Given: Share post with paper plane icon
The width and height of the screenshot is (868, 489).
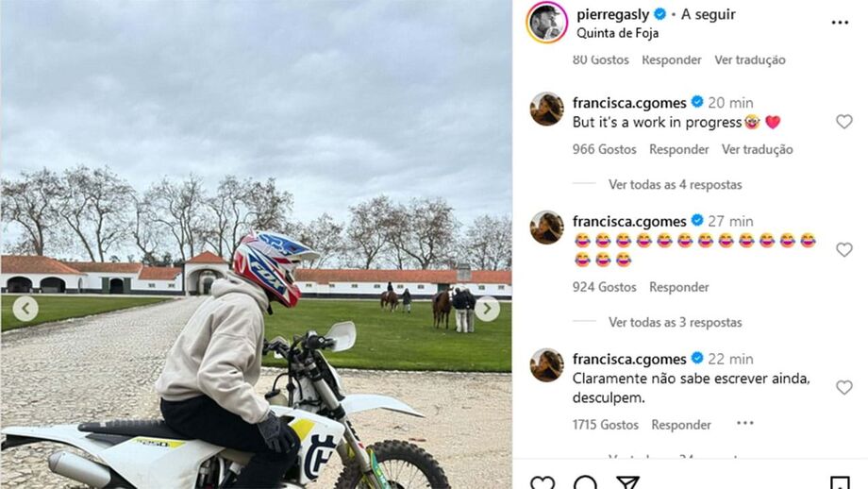Looking at the screenshot, I should [x=627, y=482].
